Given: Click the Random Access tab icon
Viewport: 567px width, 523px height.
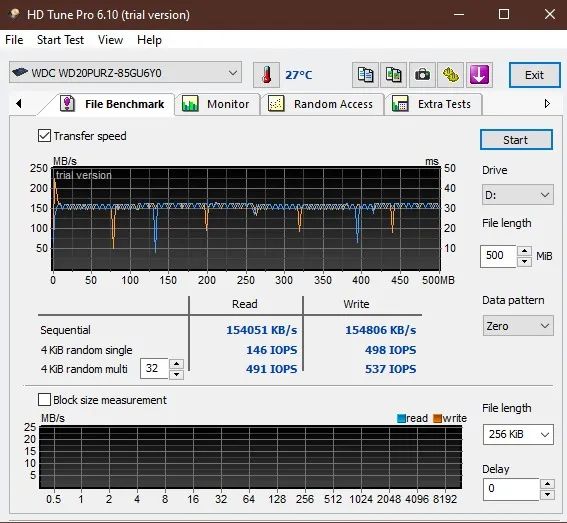Looking at the screenshot, I should (276, 104).
